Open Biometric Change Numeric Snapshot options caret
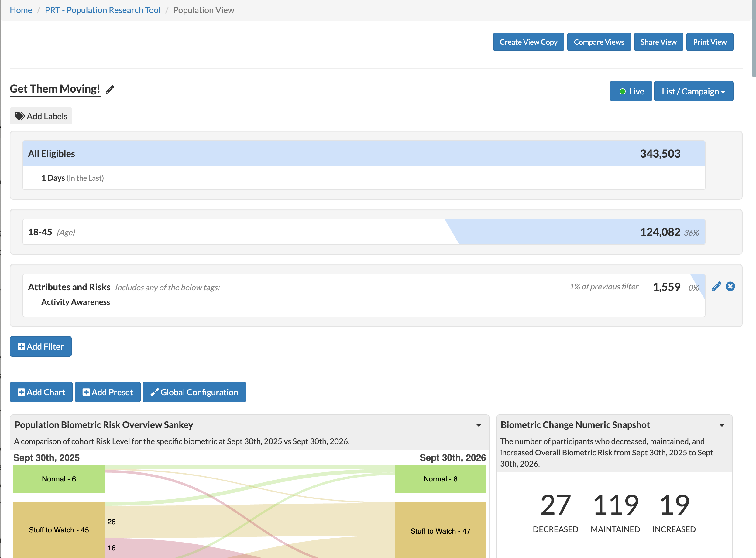 (722, 426)
